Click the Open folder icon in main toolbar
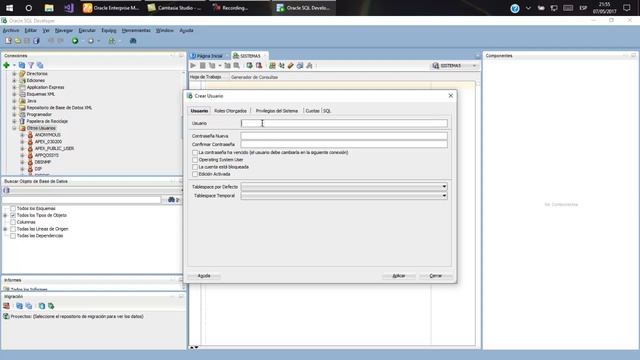The height and width of the screenshot is (360, 640). [x=18, y=41]
